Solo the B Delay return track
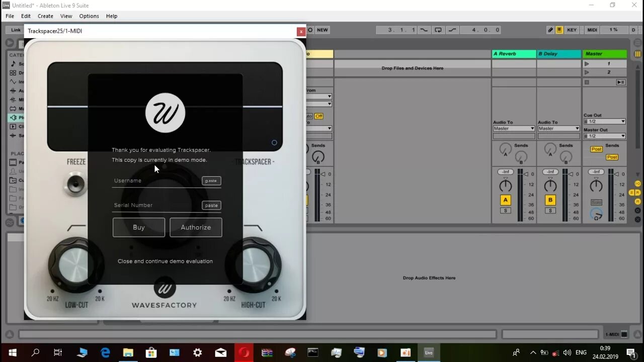This screenshot has height=362, width=644. point(550,211)
